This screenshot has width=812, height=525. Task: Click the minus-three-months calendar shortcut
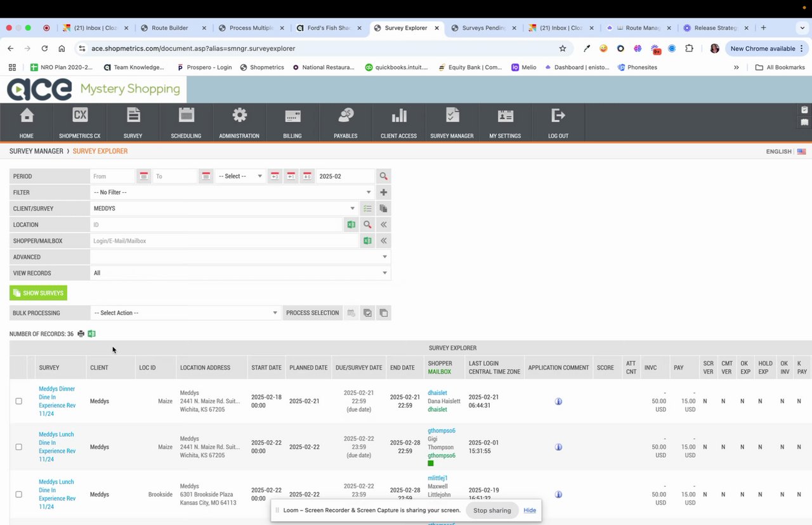[x=275, y=176]
